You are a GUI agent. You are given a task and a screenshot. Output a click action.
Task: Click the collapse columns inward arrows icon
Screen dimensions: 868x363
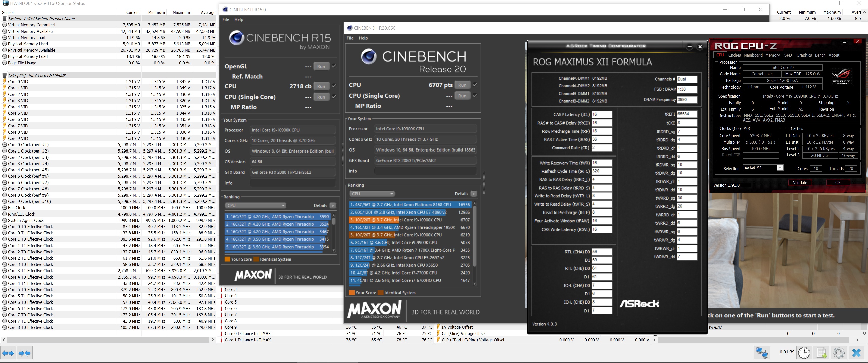point(24,353)
